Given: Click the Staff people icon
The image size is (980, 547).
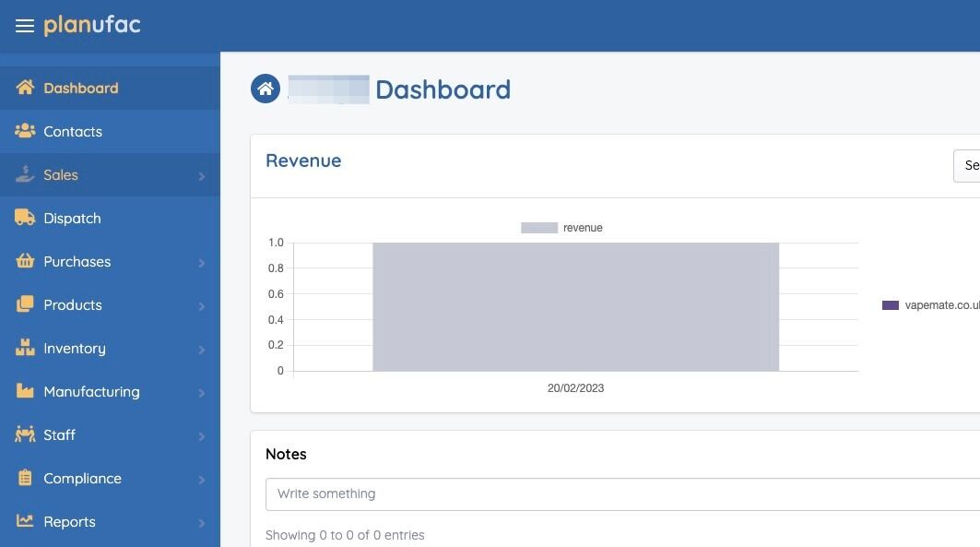Looking at the screenshot, I should coord(25,434).
